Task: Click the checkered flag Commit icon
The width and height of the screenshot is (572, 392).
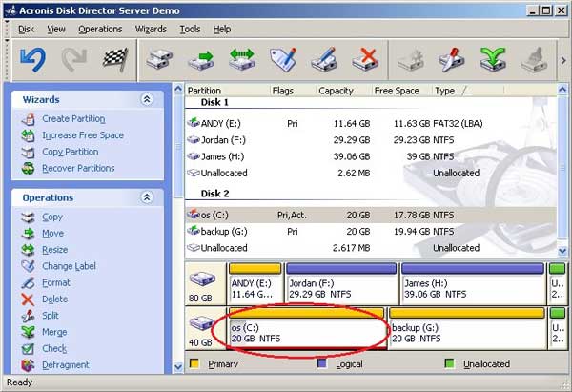Action: click(115, 59)
